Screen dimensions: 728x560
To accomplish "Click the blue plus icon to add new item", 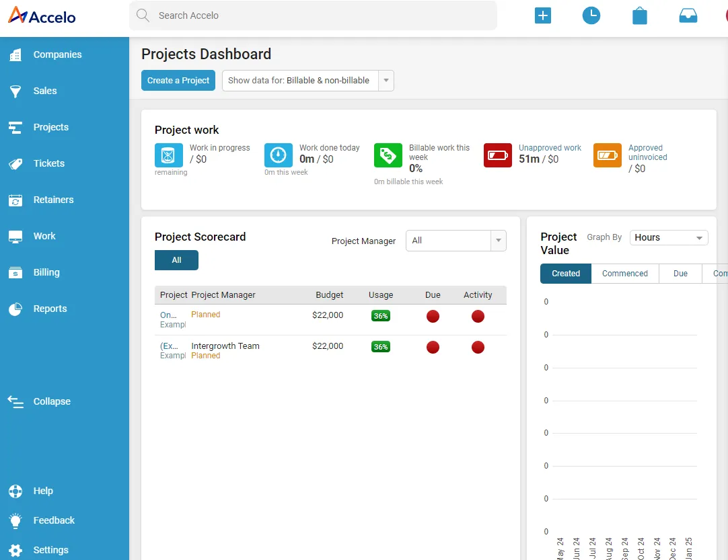I will (543, 15).
